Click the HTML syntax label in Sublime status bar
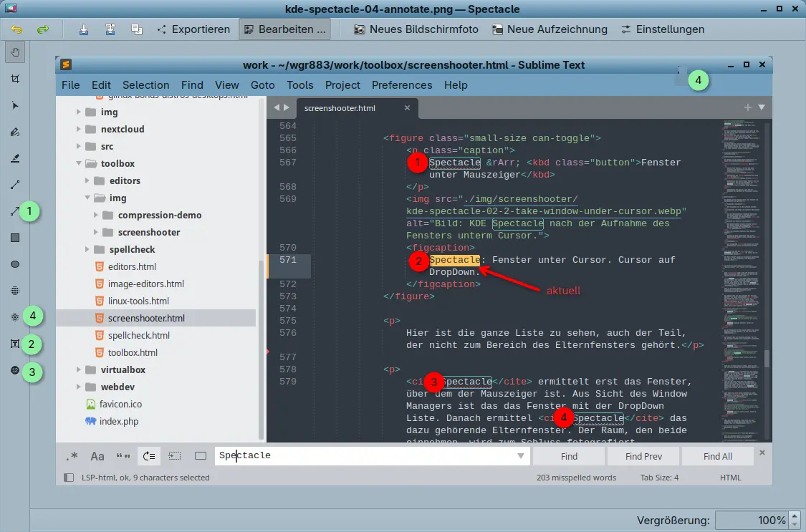 click(x=731, y=478)
